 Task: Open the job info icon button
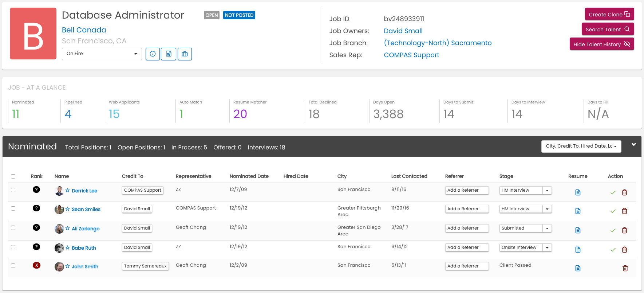(x=153, y=54)
